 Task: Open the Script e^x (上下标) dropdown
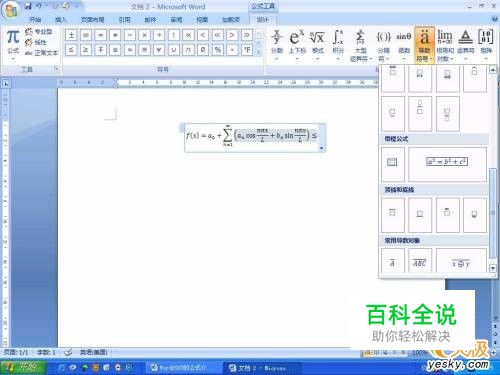(x=297, y=45)
